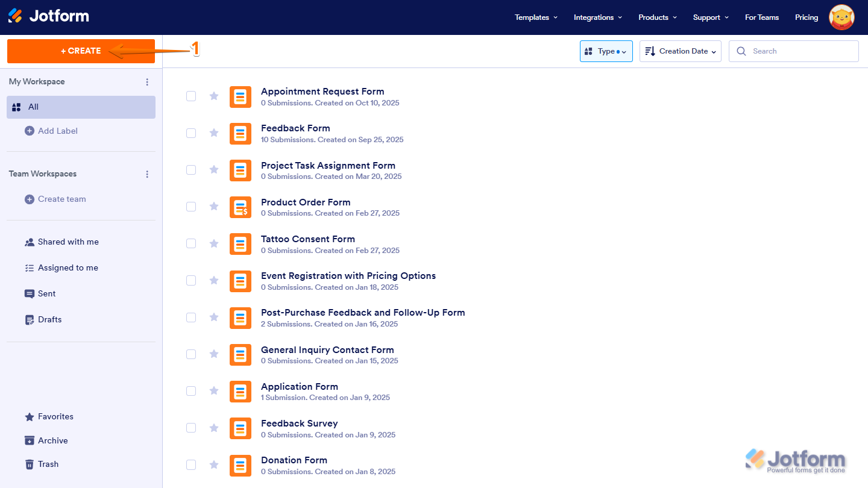Click the Feedback Form orange form icon

241,133
